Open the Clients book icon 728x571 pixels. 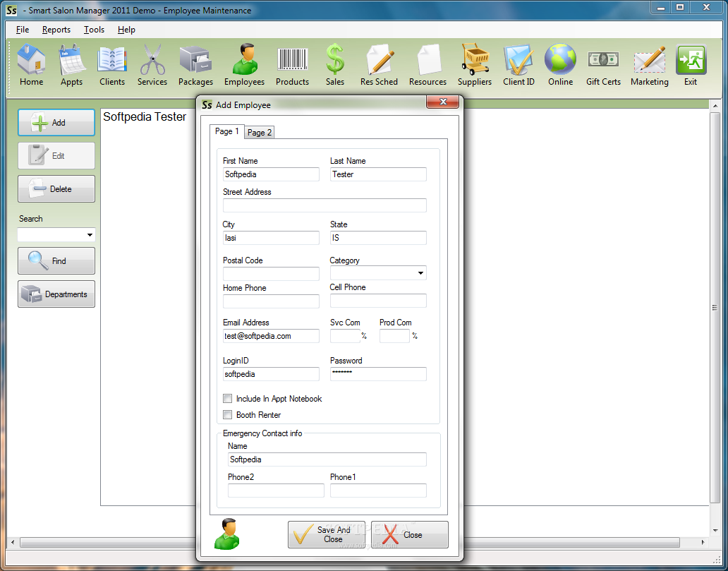point(112,64)
